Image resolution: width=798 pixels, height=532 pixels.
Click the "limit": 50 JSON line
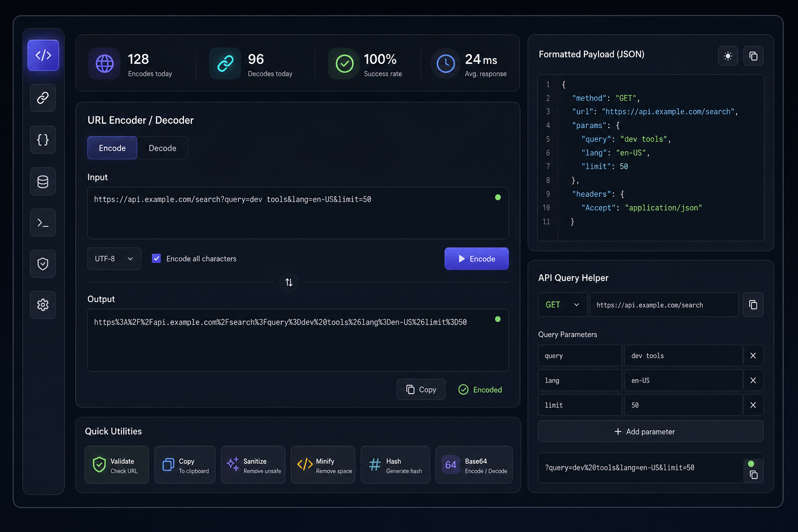tap(605, 167)
